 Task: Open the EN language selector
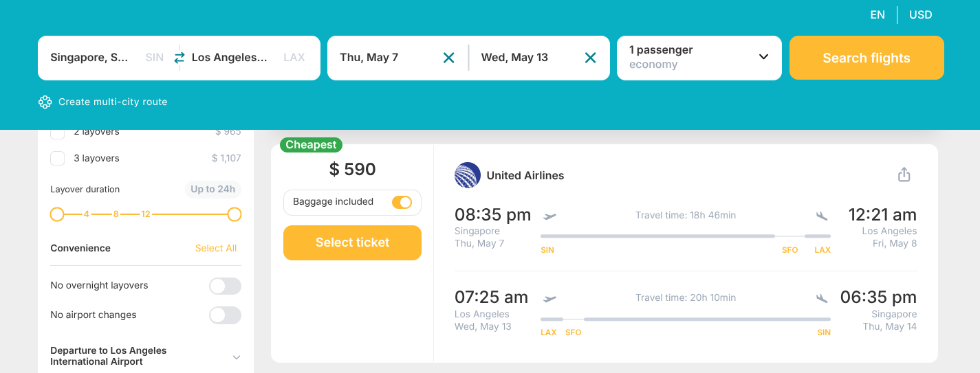878,14
